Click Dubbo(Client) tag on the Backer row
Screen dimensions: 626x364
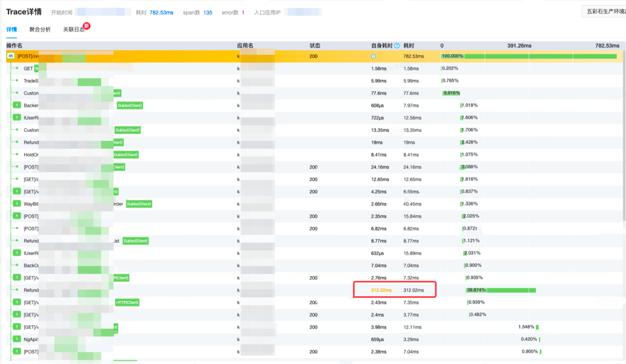click(130, 105)
